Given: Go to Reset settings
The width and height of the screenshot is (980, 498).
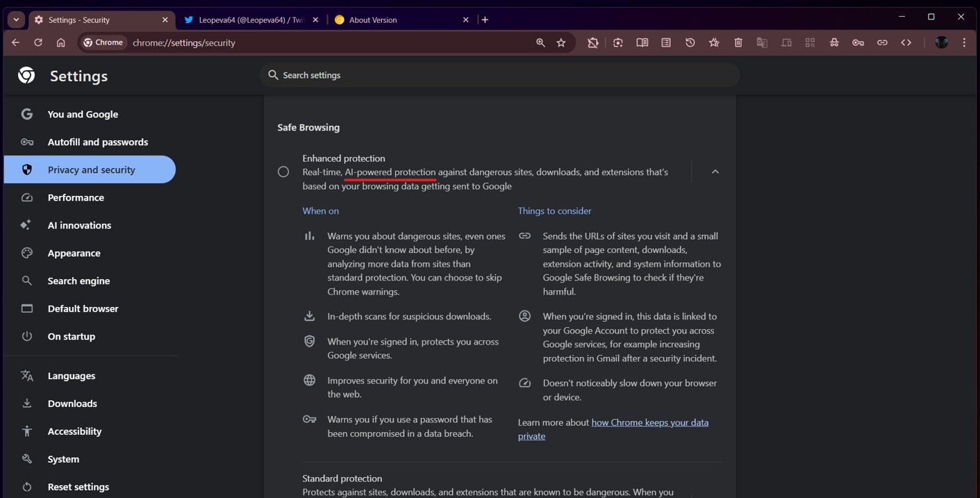Looking at the screenshot, I should point(90,487).
